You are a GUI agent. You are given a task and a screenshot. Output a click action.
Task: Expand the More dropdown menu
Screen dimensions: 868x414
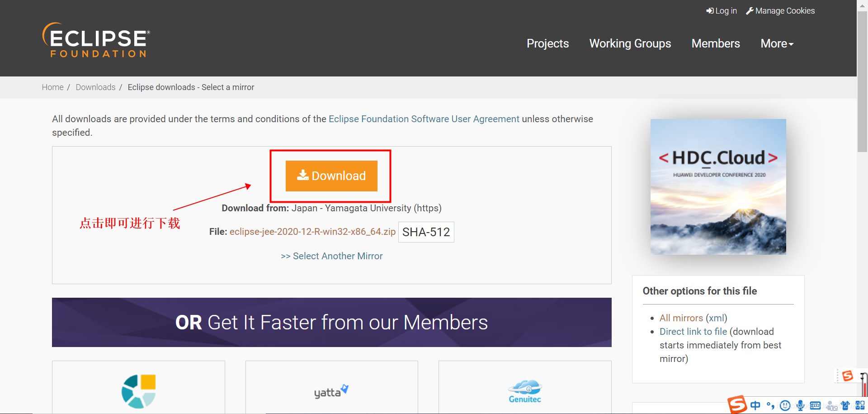tap(777, 43)
